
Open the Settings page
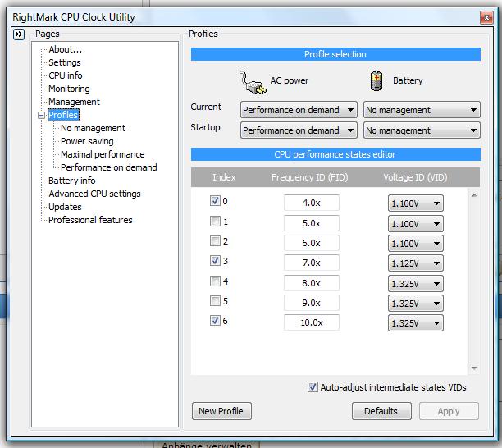point(65,62)
